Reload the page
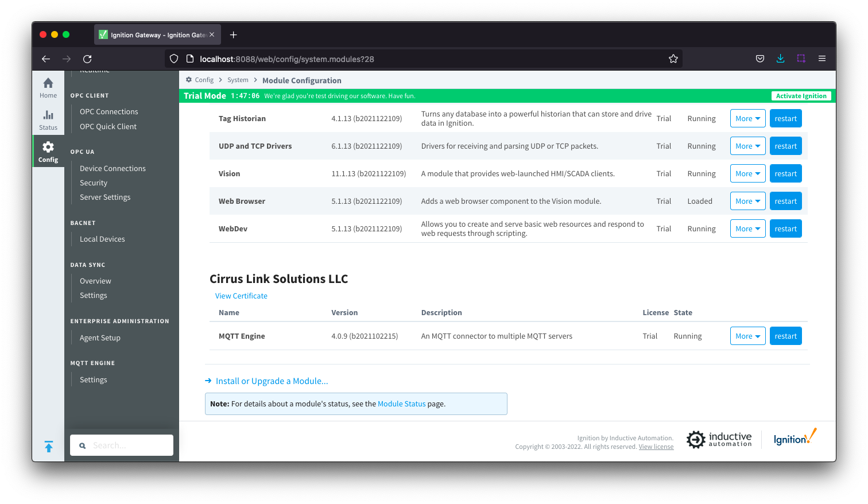868x504 pixels. tap(87, 59)
